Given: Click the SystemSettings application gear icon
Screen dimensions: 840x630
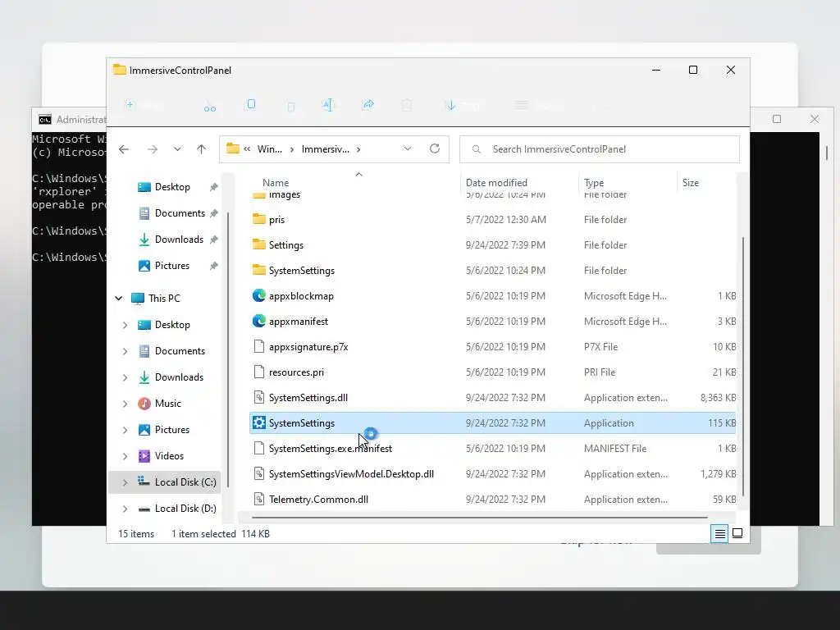Looking at the screenshot, I should coord(258,422).
